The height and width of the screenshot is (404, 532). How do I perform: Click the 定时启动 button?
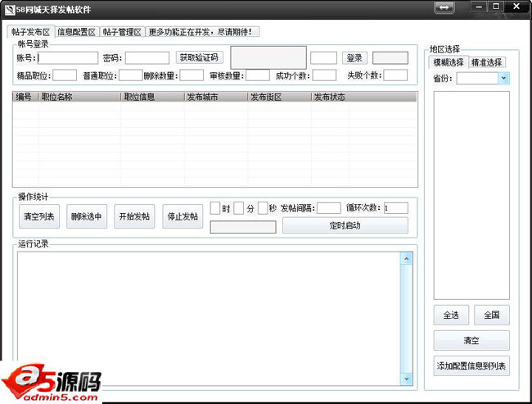[x=345, y=225]
